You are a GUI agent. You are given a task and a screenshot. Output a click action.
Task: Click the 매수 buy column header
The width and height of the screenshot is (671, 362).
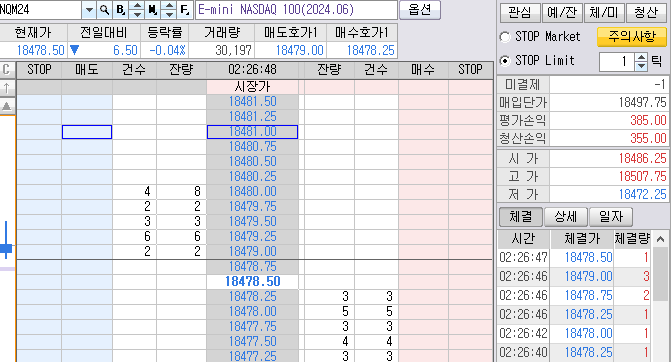pyautogui.click(x=423, y=69)
